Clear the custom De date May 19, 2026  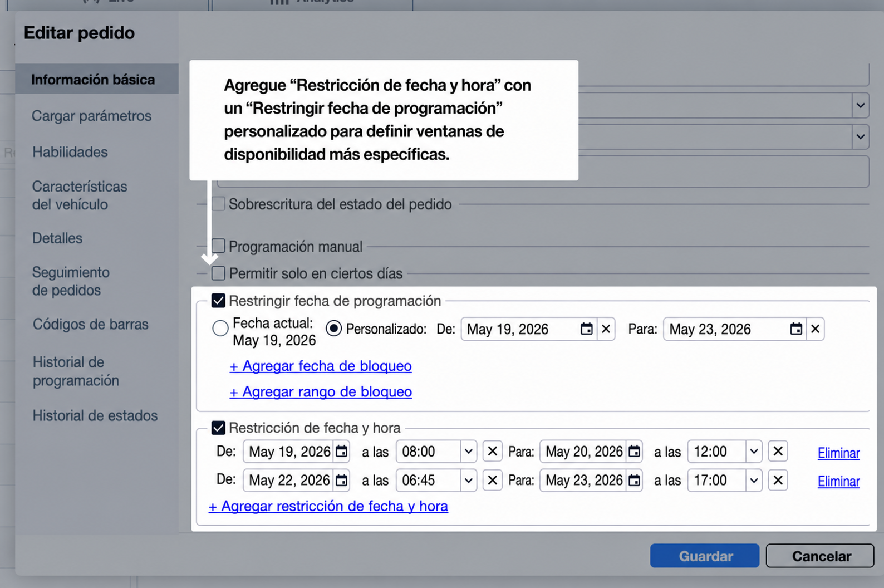tap(606, 329)
